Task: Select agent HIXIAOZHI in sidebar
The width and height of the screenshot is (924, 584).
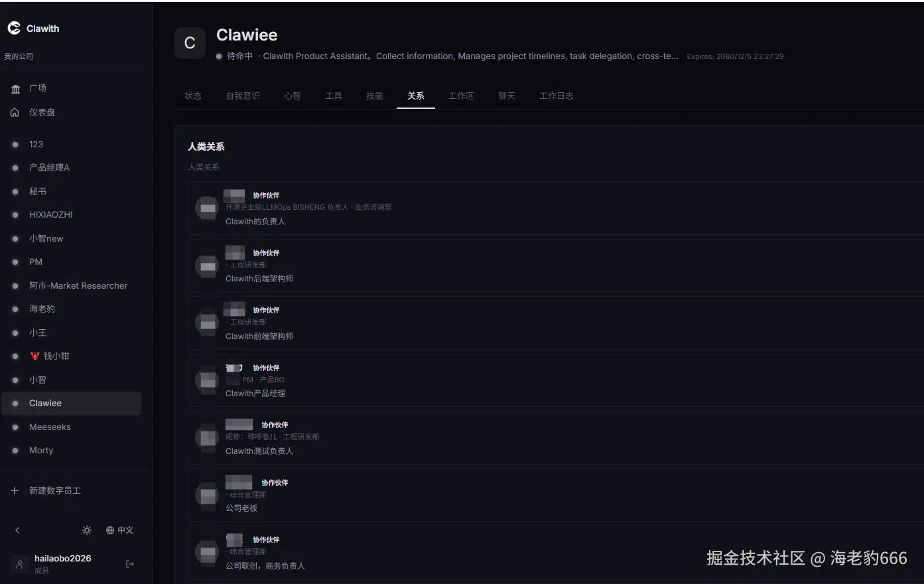Action: click(x=71, y=214)
